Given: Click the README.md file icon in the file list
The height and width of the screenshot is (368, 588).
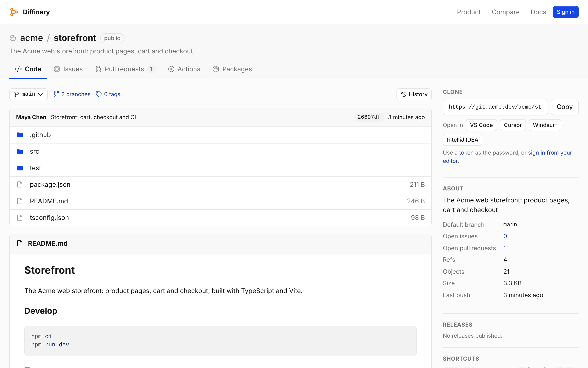Looking at the screenshot, I should [20, 201].
